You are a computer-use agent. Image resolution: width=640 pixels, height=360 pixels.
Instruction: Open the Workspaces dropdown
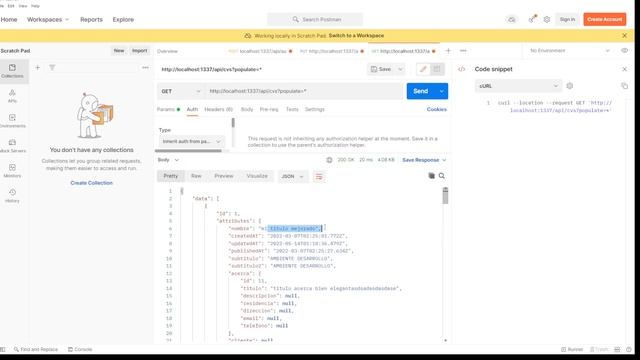[48, 19]
